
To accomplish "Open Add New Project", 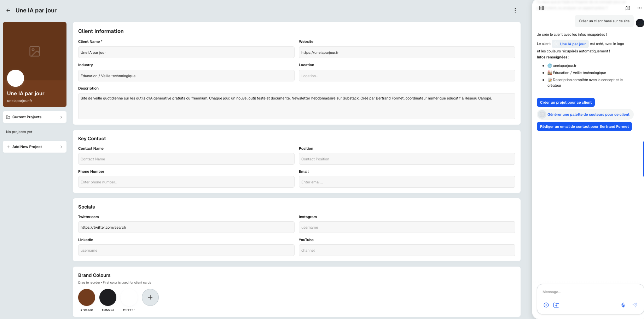I will (35, 147).
